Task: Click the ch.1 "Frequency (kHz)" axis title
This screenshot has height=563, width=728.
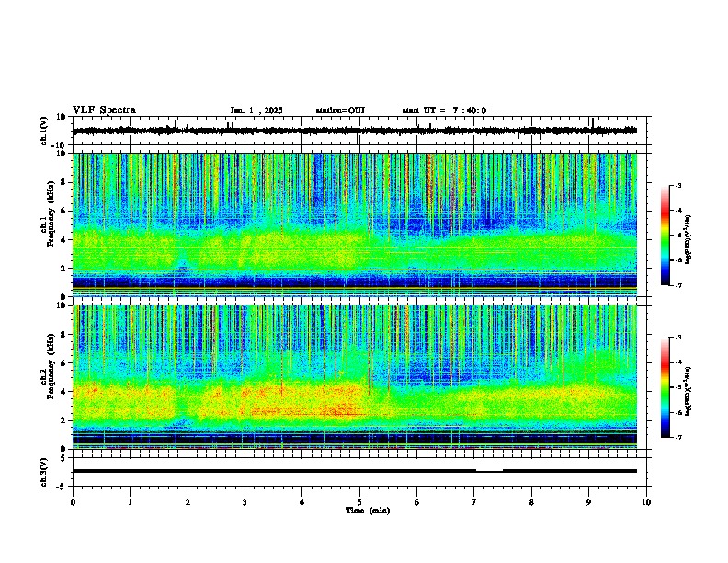Action: pyautogui.click(x=51, y=213)
